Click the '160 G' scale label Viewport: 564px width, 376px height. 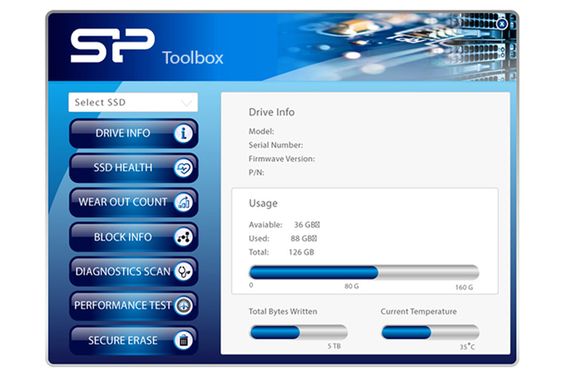click(464, 287)
